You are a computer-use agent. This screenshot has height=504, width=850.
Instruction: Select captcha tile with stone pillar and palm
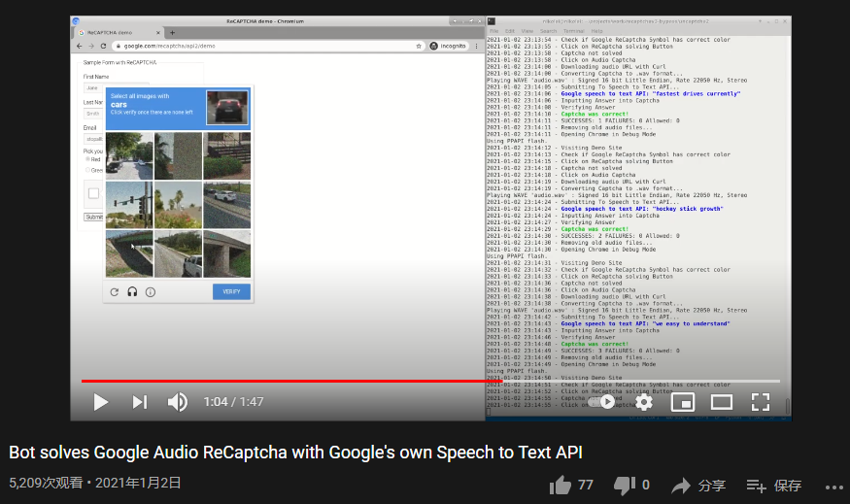point(178,156)
